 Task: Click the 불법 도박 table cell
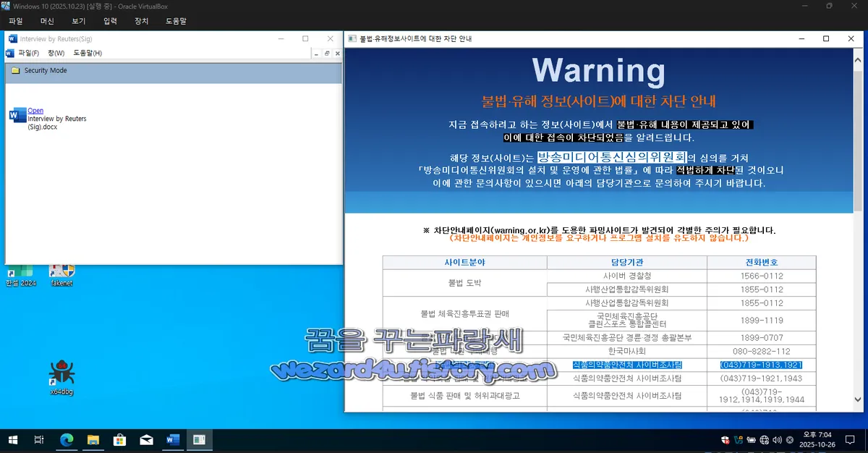[464, 283]
